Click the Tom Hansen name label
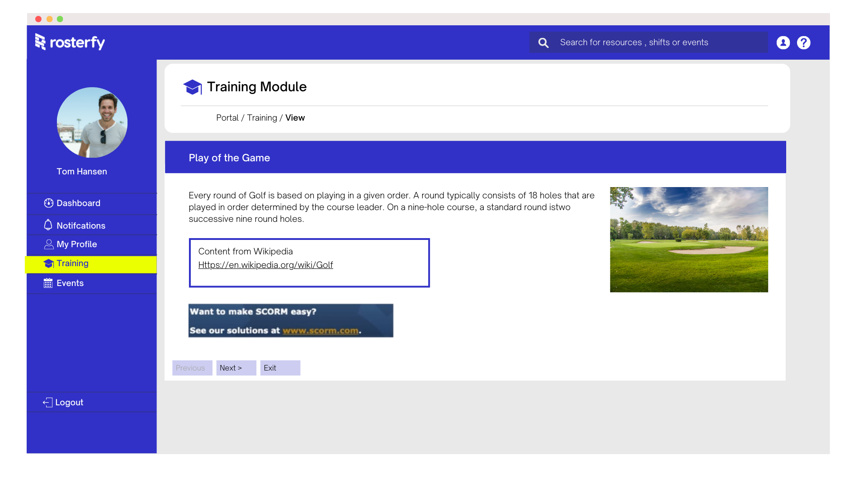Screen dimensions: 868x488 (x=82, y=172)
